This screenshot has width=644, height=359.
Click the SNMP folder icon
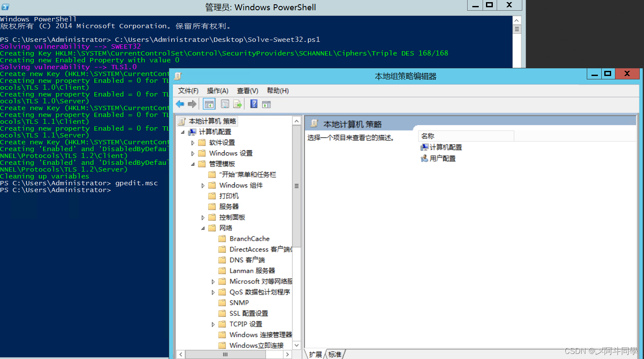point(222,303)
